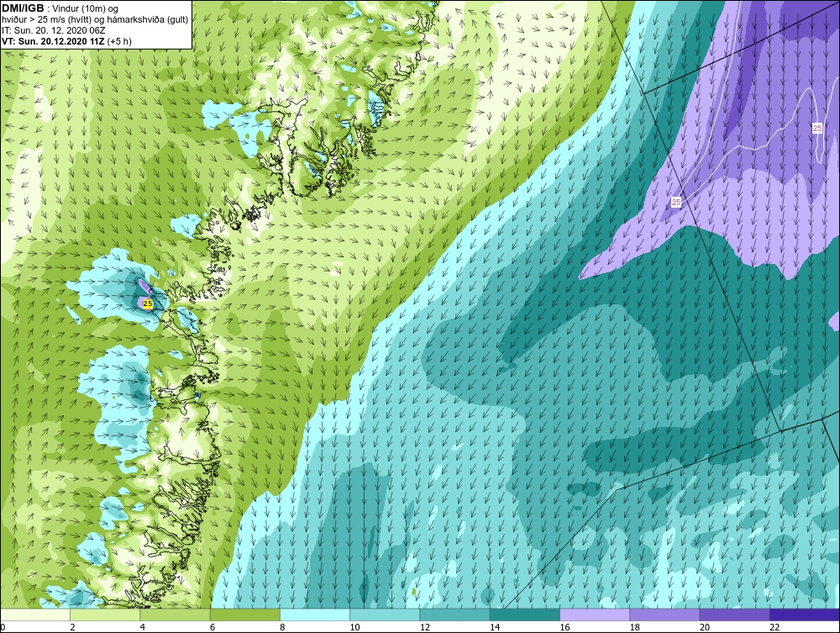
Task: Click the dark indigo legend swatch above 22 m/s
Action: tap(805, 615)
